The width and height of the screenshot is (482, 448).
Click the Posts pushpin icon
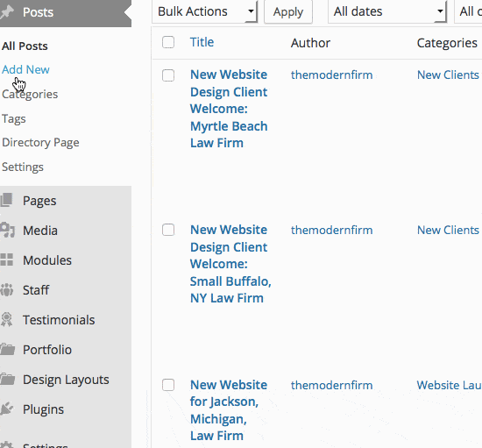pyautogui.click(x=7, y=12)
